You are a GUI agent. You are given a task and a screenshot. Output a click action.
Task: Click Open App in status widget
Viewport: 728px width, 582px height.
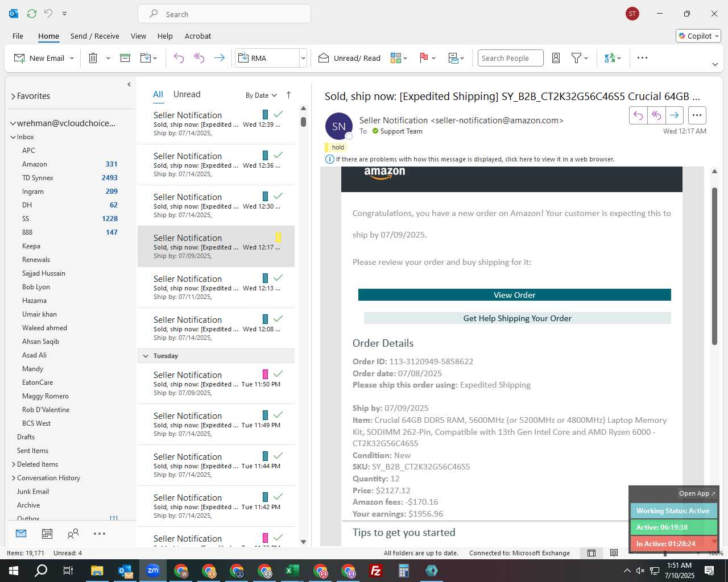[x=697, y=493]
